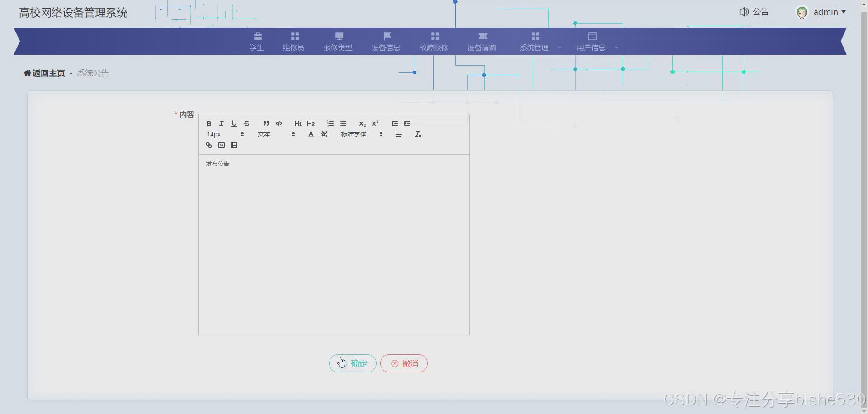Open the 设备请购 menu
The width and height of the screenshot is (868, 414).
482,42
